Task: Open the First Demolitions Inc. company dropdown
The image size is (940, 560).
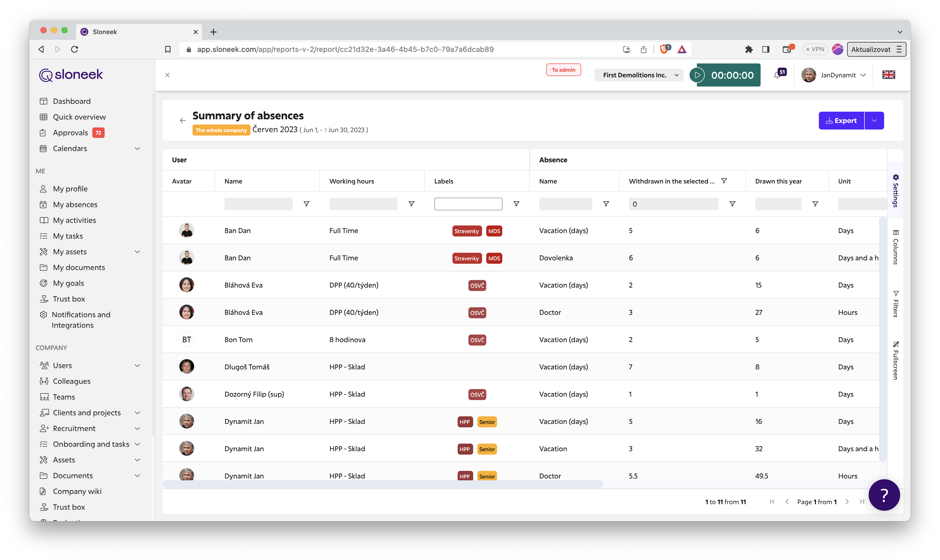Action: tap(639, 75)
